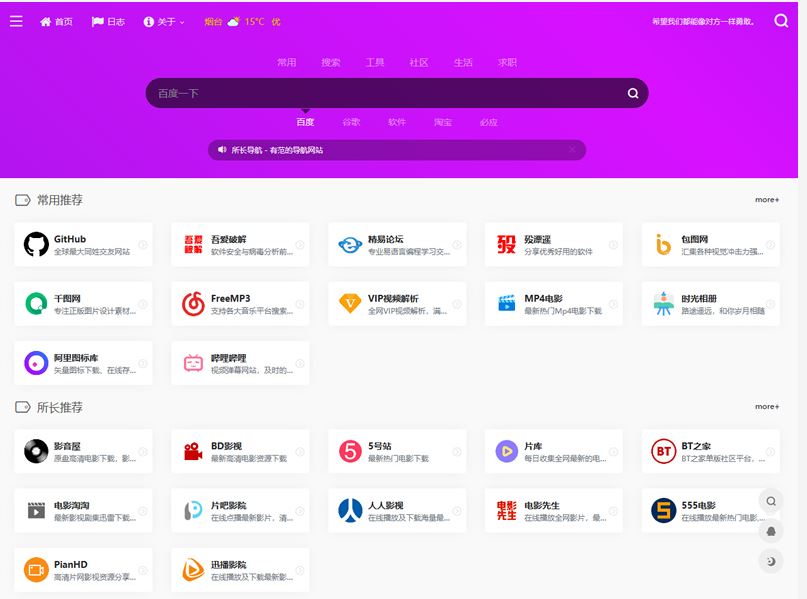Image resolution: width=807 pixels, height=599 pixels.
Task: Expand the 关于 dropdown menu
Action: pyautogui.click(x=164, y=22)
